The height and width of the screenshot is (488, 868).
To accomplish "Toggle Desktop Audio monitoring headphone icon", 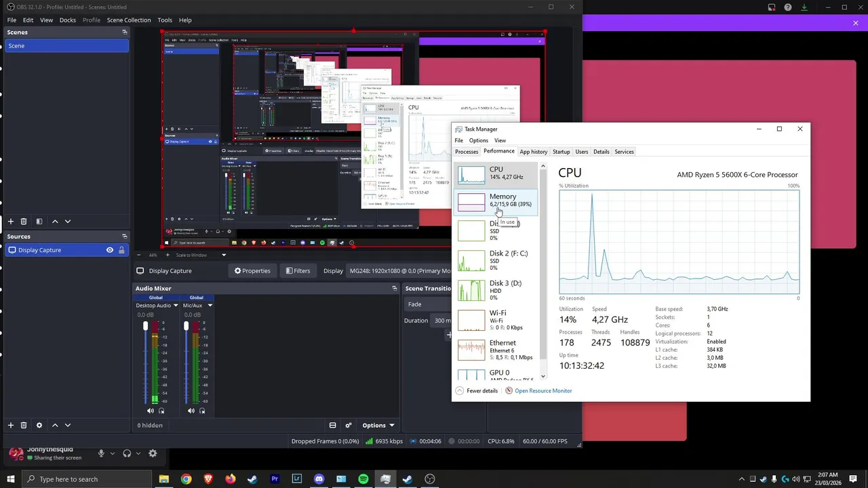I will pos(161,411).
